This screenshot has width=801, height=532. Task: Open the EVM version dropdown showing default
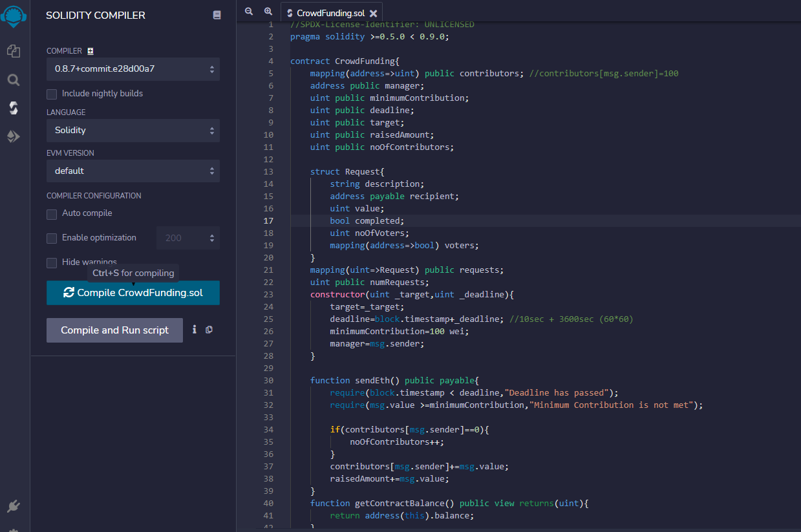[x=133, y=171]
